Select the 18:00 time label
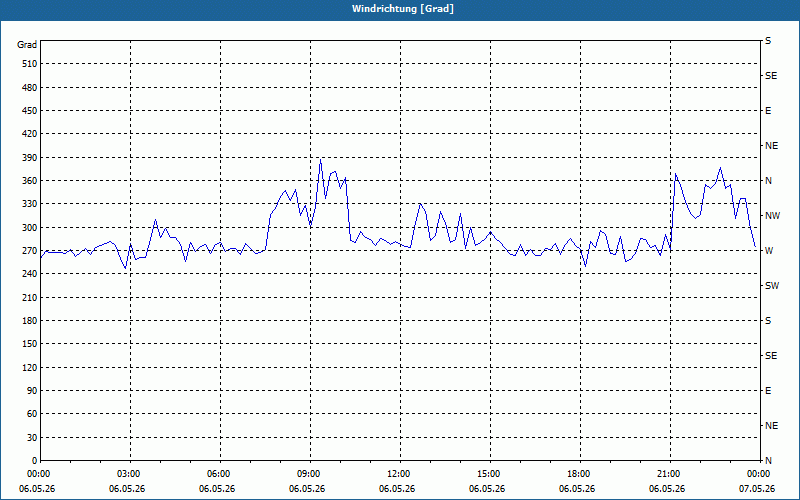 point(580,474)
